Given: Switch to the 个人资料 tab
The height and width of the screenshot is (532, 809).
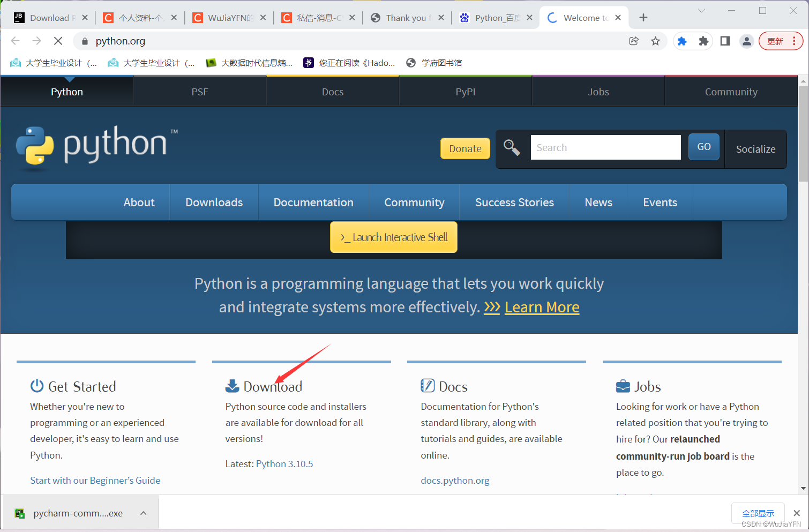Looking at the screenshot, I should coord(140,18).
